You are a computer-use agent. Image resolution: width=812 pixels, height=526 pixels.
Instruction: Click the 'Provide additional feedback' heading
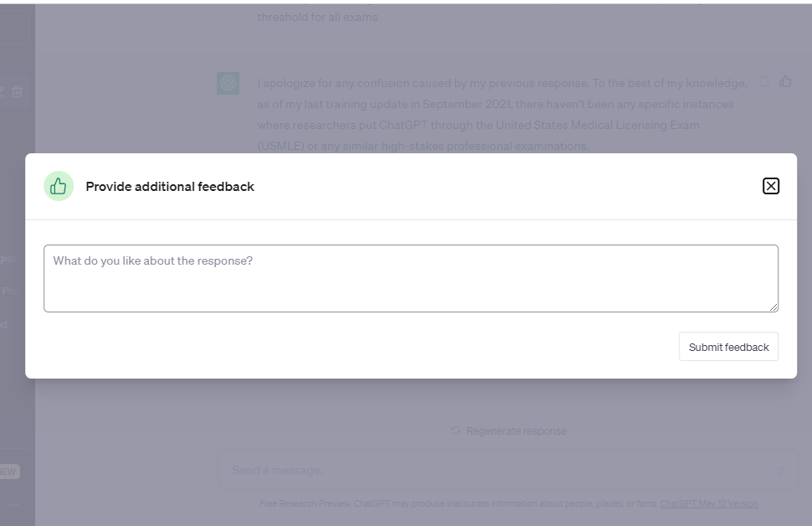pos(170,186)
